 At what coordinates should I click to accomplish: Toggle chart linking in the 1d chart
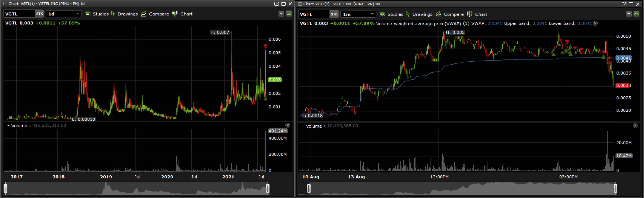click(289, 14)
